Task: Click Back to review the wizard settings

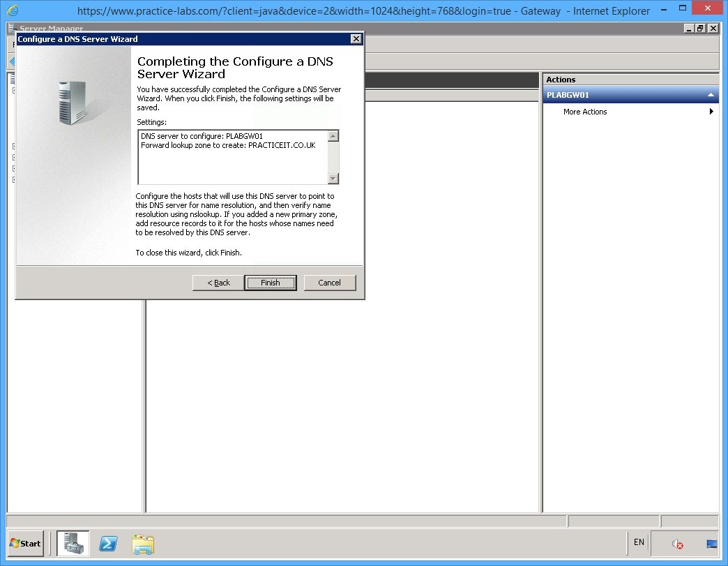Action: (217, 283)
